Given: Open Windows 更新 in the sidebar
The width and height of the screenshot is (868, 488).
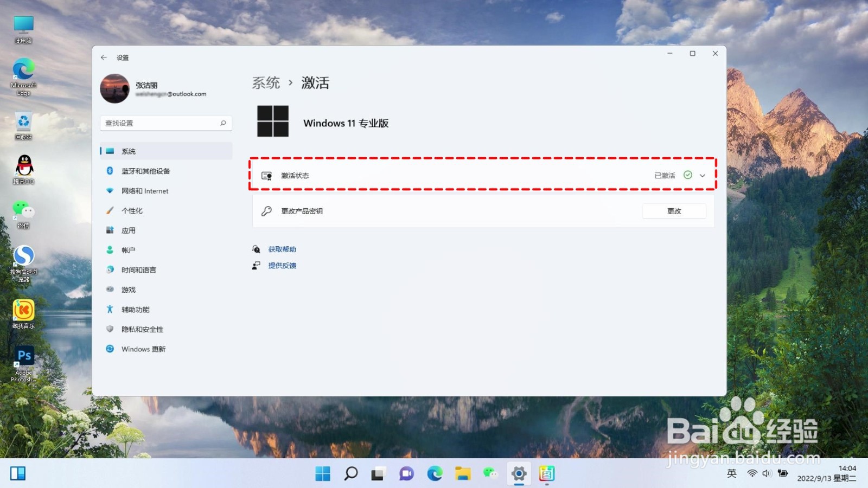Looking at the screenshot, I should tap(142, 349).
